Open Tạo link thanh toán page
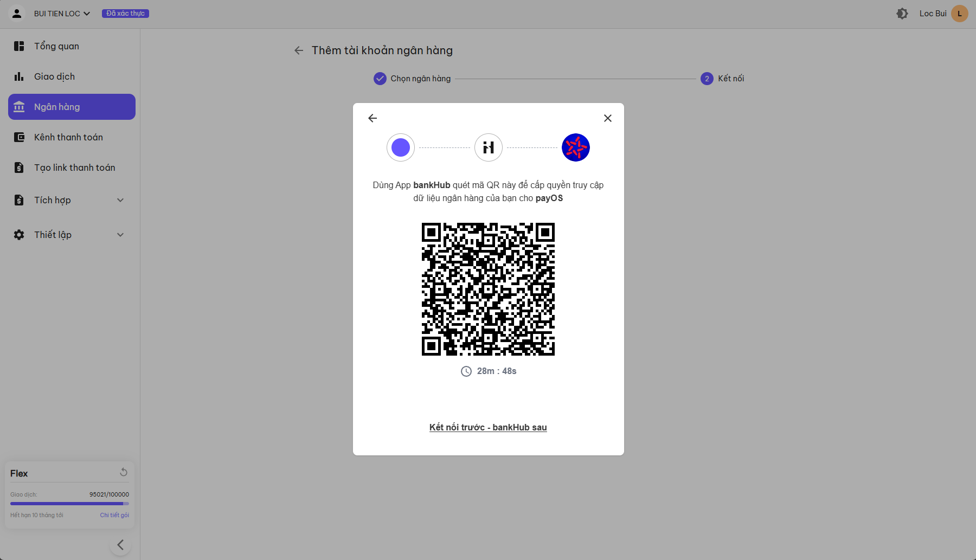The width and height of the screenshot is (976, 560). point(74,168)
